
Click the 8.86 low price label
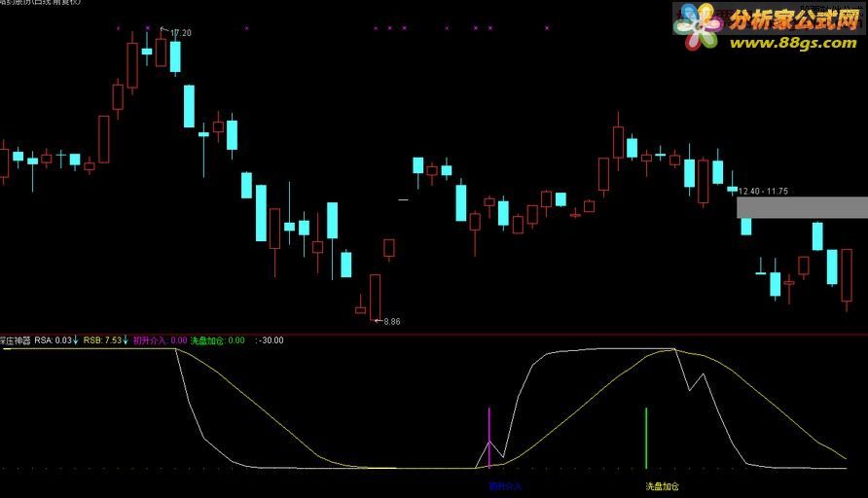[392, 322]
